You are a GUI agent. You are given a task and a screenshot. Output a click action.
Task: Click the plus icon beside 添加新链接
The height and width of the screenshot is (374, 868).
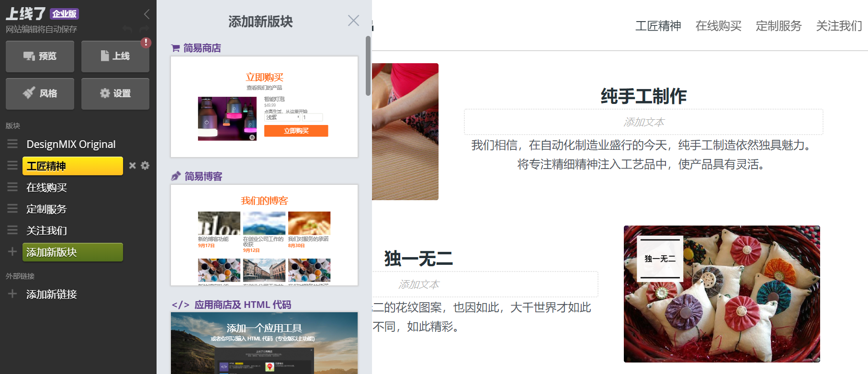[12, 294]
